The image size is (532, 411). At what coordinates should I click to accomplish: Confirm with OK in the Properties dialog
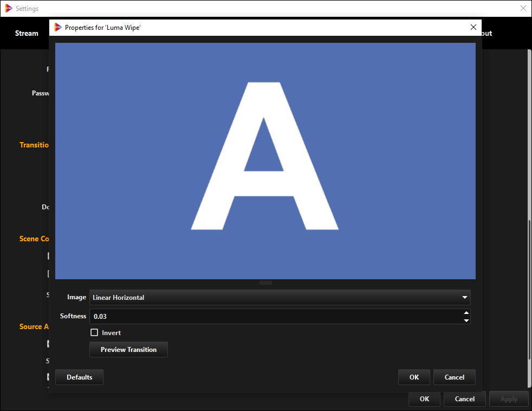click(414, 377)
